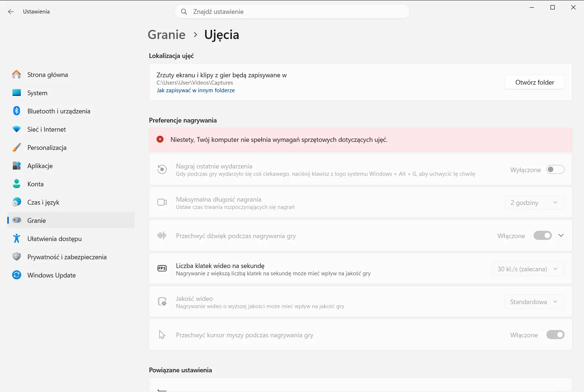This screenshot has height=392, width=584.
Task: Select Prywatność i zabezpieczenia in sidebar
Action: (71, 257)
